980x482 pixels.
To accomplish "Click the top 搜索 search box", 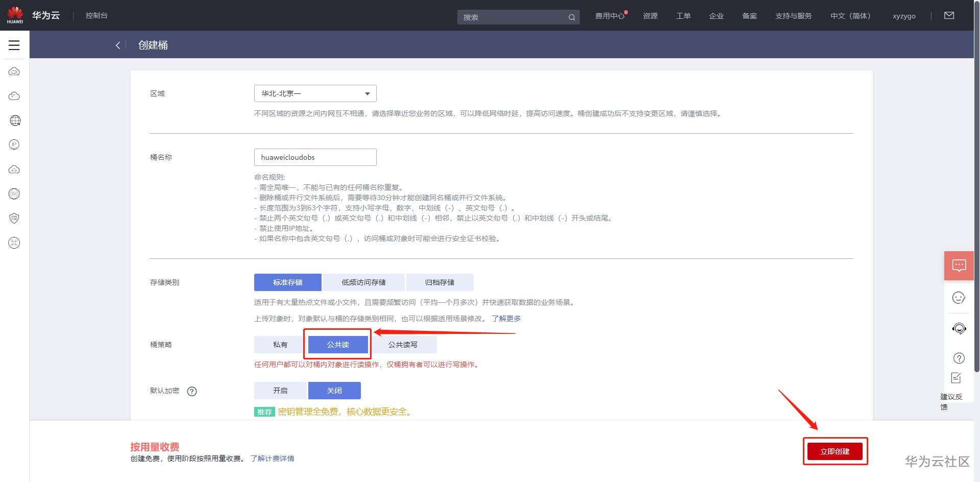I will pyautogui.click(x=518, y=17).
